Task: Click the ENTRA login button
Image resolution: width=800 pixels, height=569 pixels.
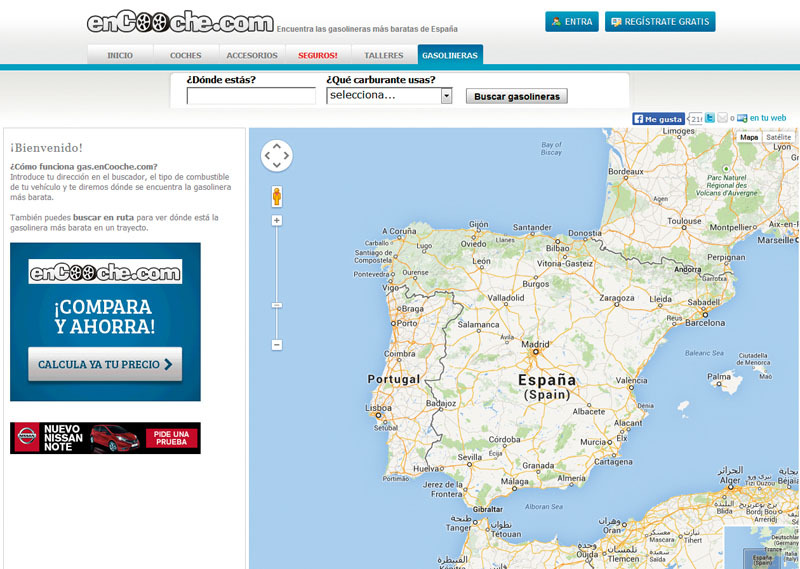Action: coord(572,22)
